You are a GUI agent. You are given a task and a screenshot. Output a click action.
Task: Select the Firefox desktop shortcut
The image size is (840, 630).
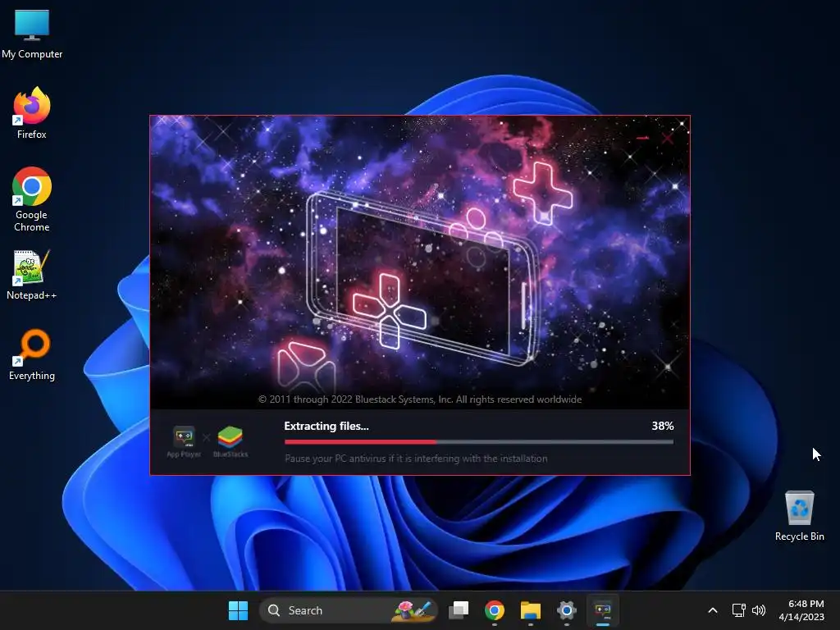click(32, 113)
